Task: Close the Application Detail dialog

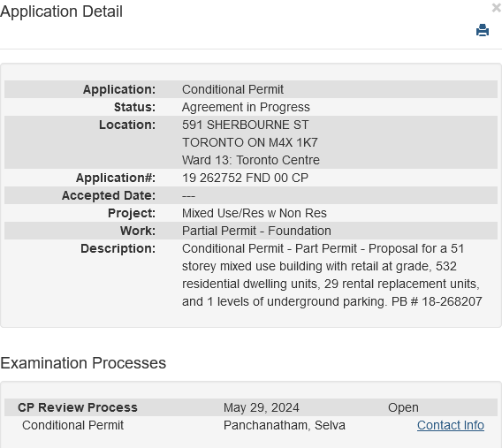Action: [497, 8]
